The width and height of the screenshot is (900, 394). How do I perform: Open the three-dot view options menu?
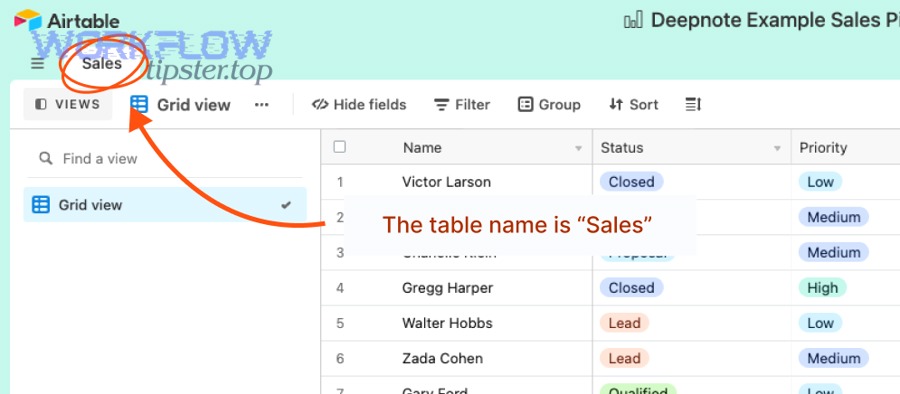tap(262, 105)
